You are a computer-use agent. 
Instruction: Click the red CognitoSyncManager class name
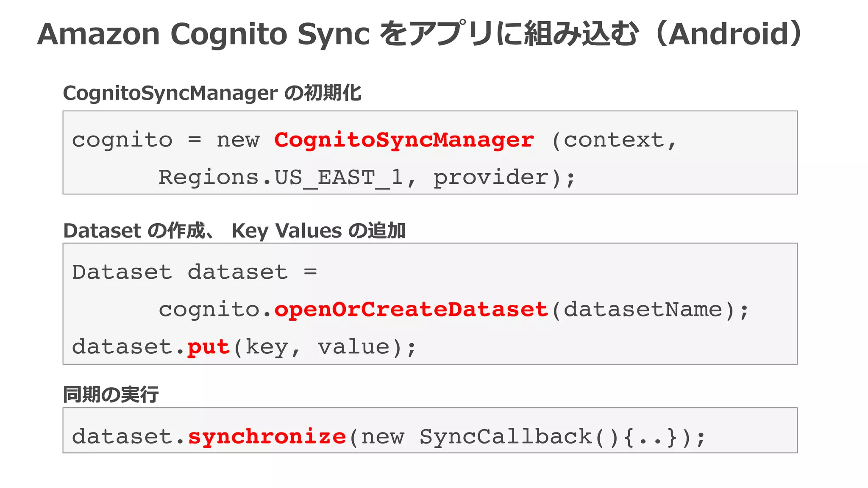404,140
